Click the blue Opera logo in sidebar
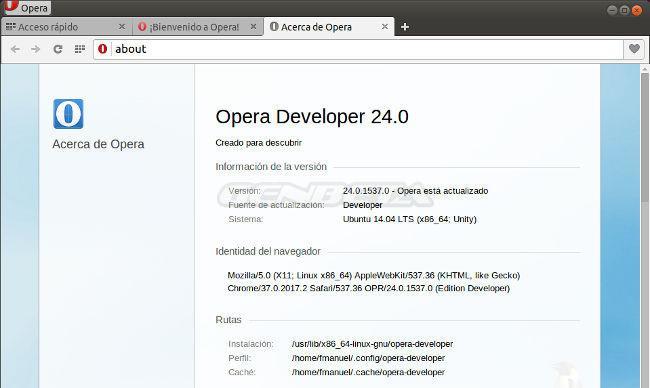650x388 pixels. [68, 114]
